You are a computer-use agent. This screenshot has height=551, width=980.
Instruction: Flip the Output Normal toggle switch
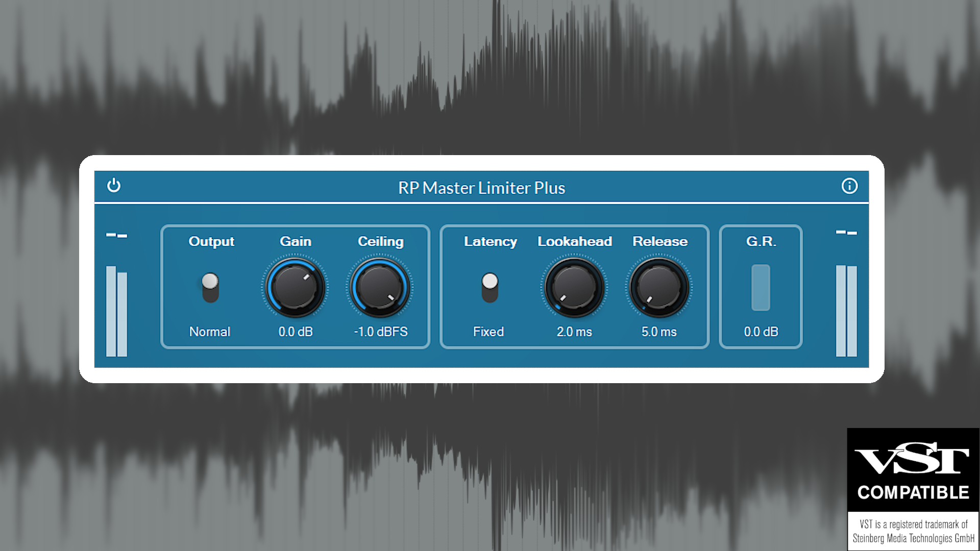pyautogui.click(x=210, y=288)
